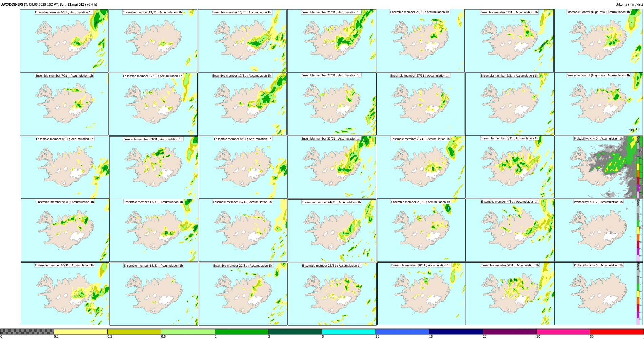Click the bright blue 10–15 legend swatch

pos(402,332)
